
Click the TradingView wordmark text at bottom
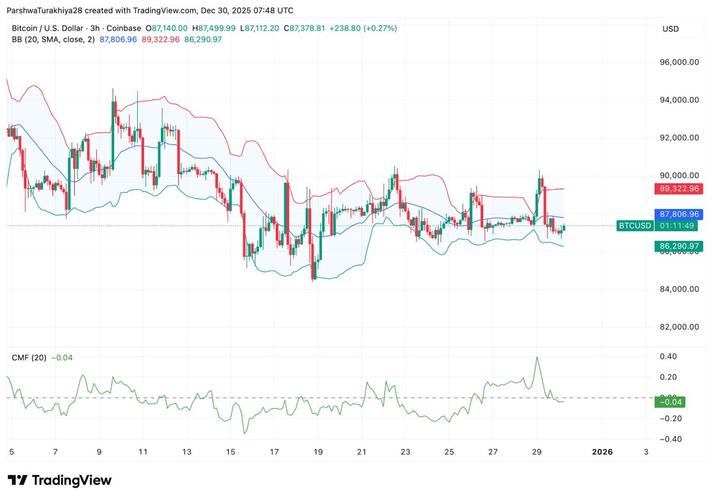(72, 481)
